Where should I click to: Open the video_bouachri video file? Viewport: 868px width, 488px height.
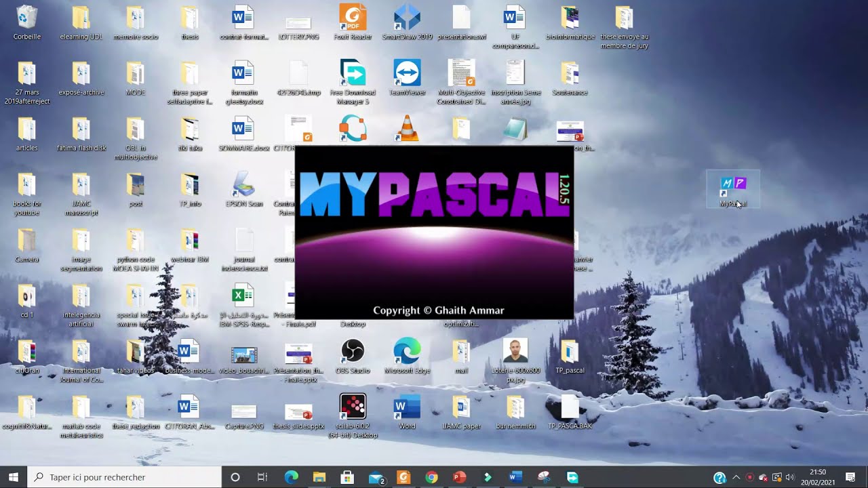click(244, 360)
